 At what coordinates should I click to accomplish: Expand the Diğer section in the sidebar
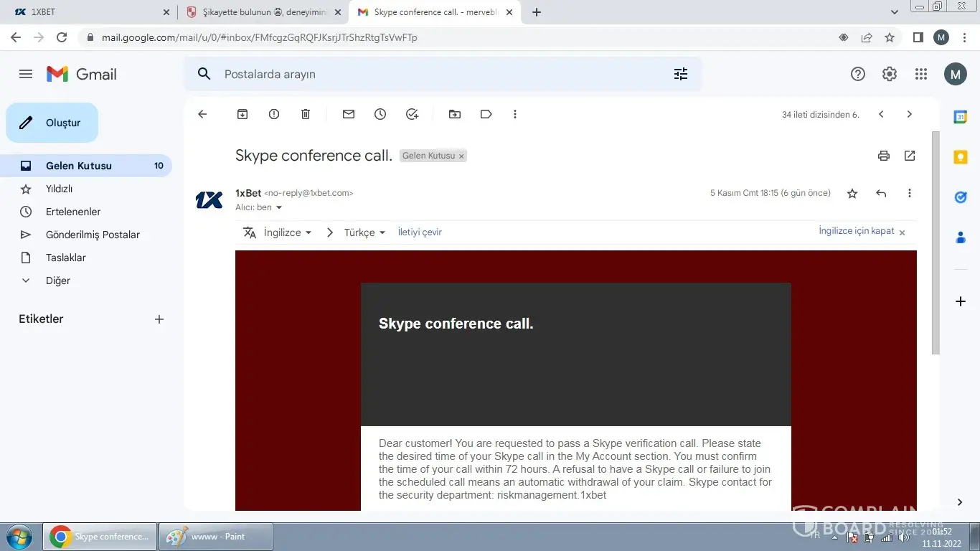[57, 281]
